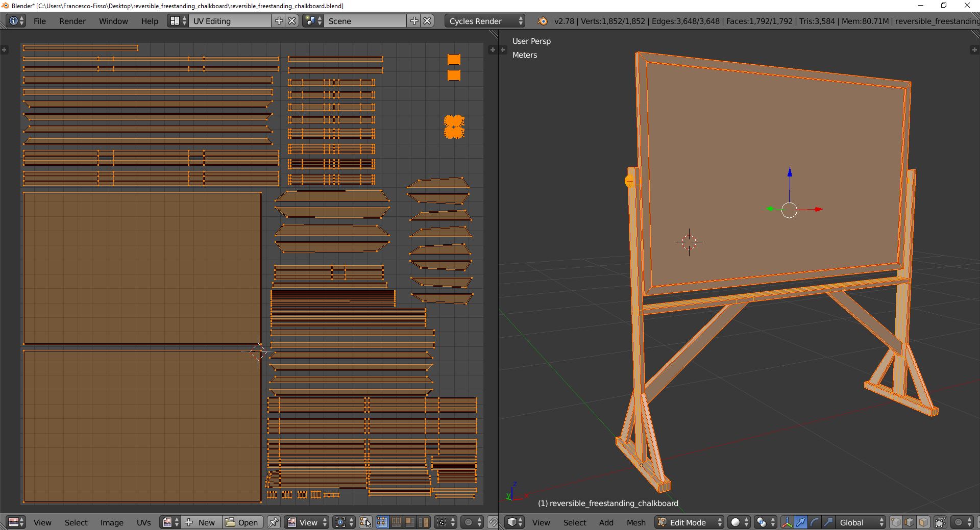This screenshot has height=530, width=980.
Task: Toggle limit selection to visible
Action: click(940, 522)
